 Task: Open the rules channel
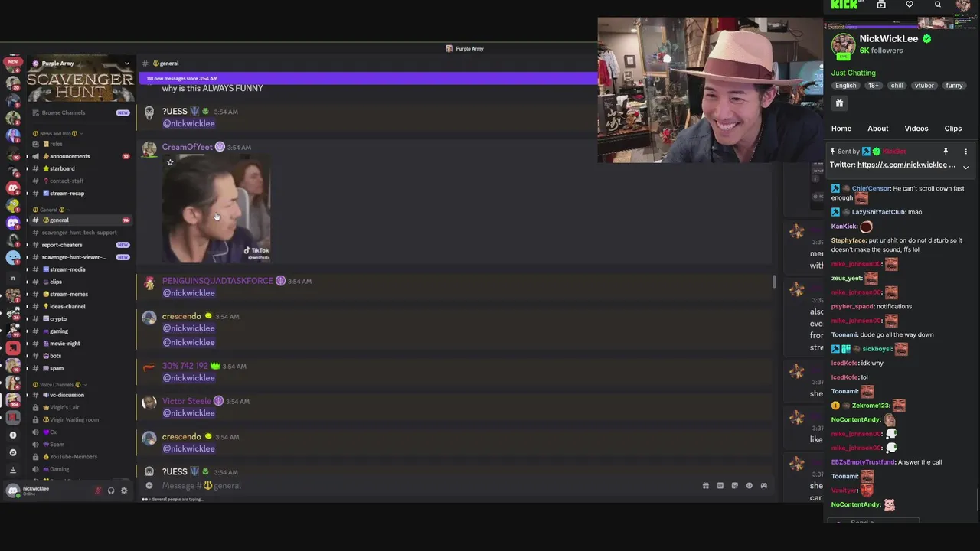[56, 144]
